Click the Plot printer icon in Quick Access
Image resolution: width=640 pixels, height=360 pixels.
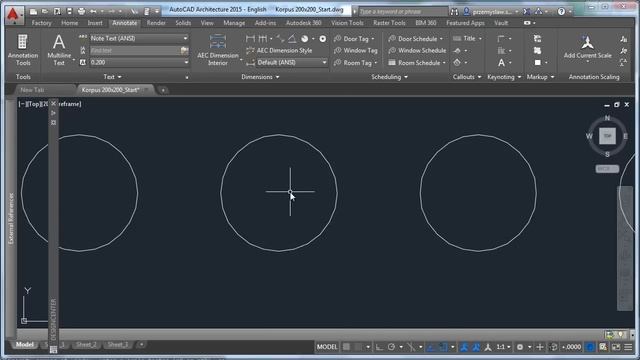(x=81, y=11)
